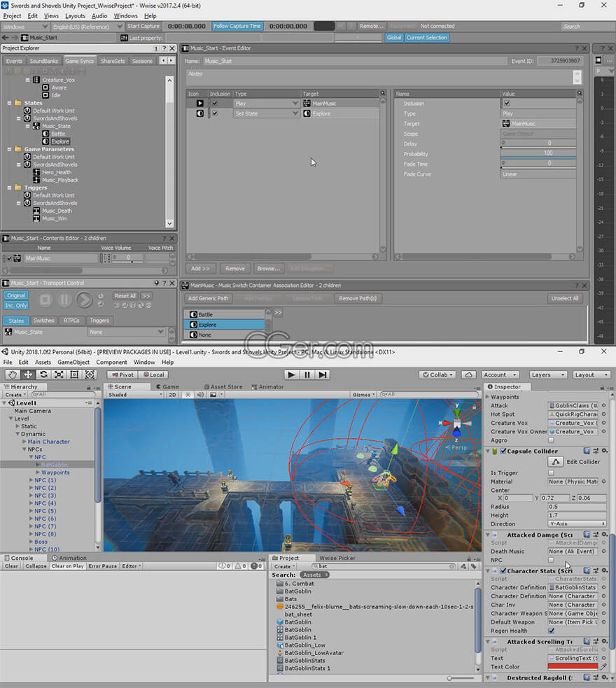This screenshot has height=688, width=616.
Task: Click Add Generic Path button
Action: coord(209,298)
